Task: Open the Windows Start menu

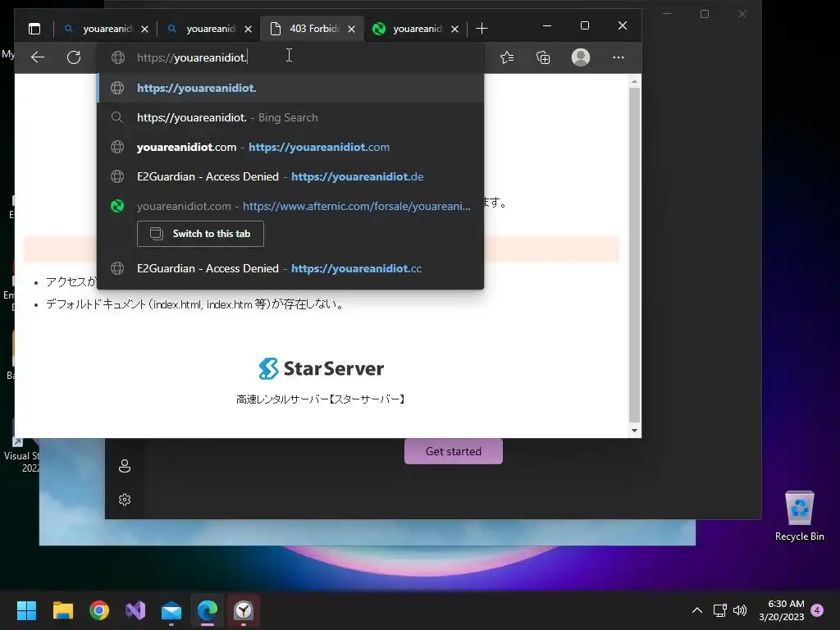Action: coord(26,610)
